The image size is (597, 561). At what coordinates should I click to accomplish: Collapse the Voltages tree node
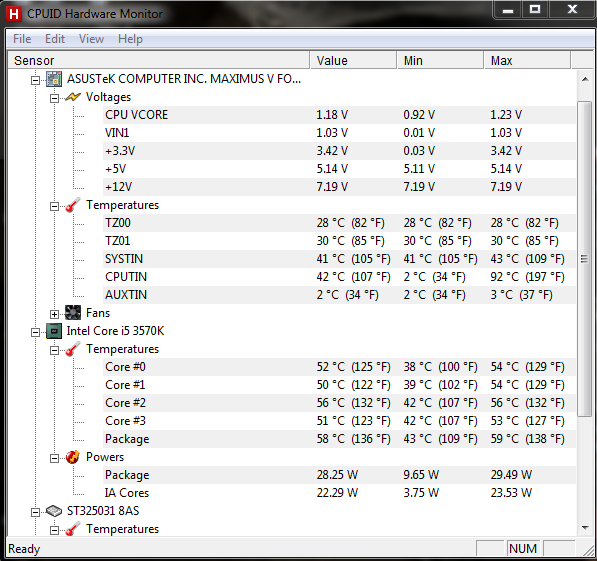54,99
